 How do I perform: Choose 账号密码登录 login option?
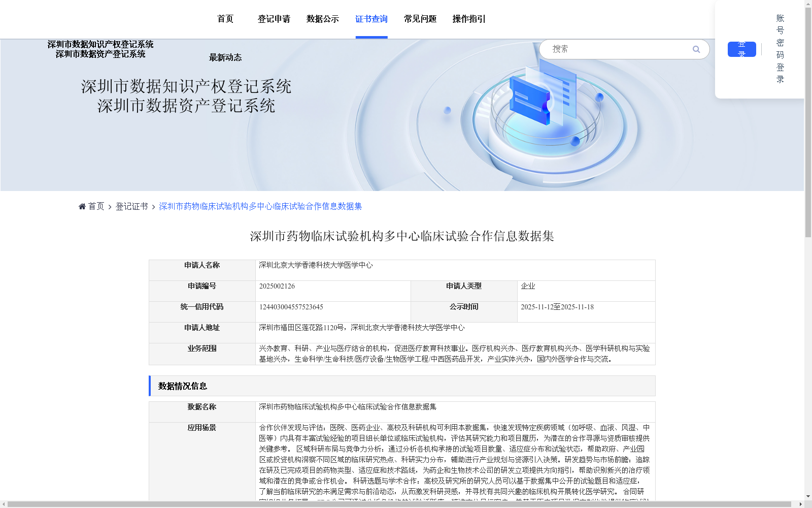(781, 49)
